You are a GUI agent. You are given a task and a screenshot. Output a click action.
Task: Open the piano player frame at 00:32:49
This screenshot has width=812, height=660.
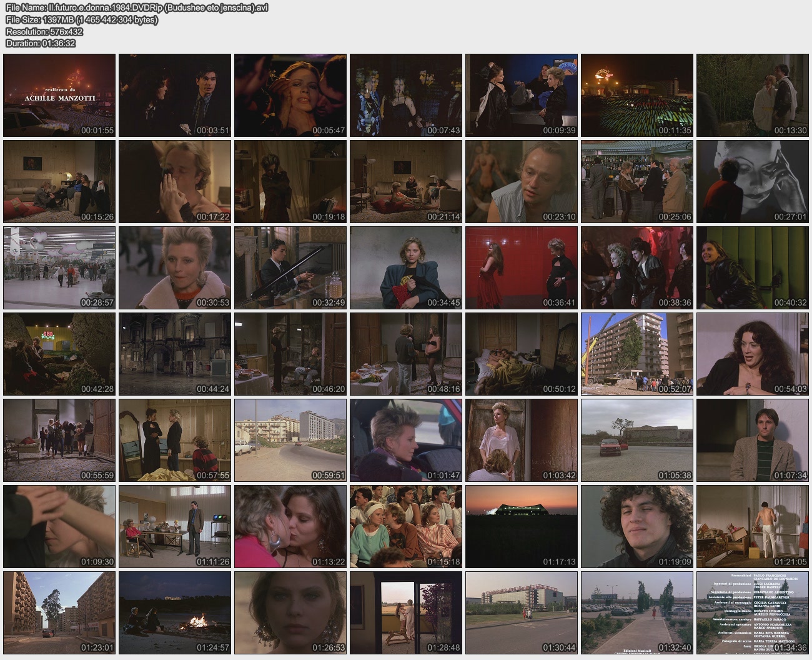click(290, 267)
